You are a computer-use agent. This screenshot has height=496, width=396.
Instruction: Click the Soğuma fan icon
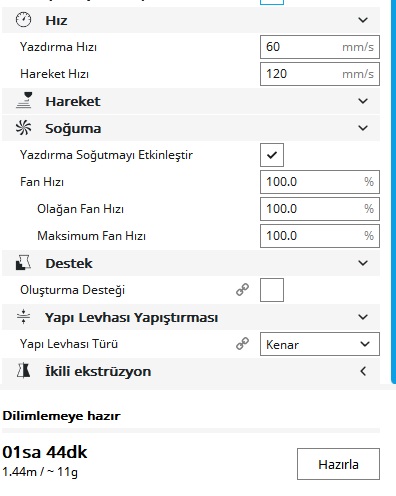point(23,128)
